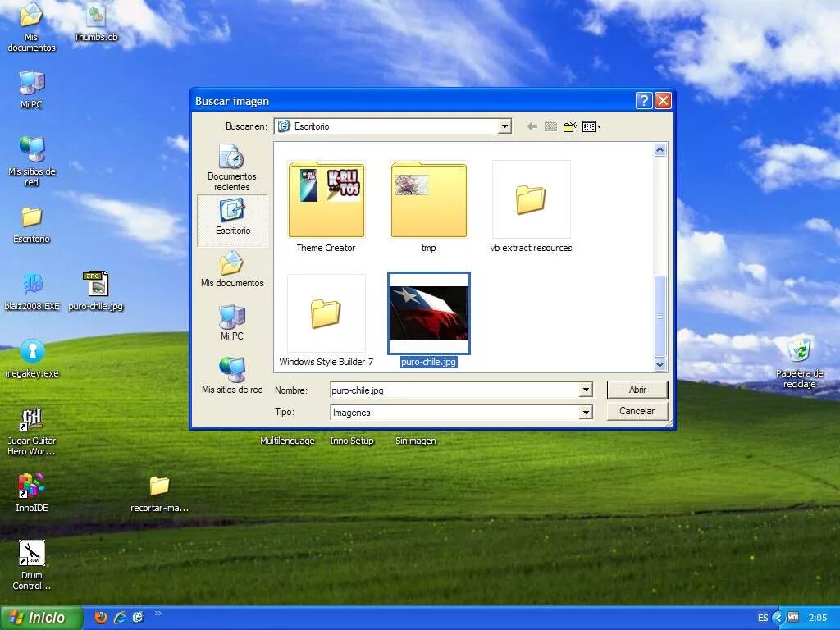The height and width of the screenshot is (630, 840).
Task: Launch Internet Explorer from quick launch
Action: pos(120,618)
